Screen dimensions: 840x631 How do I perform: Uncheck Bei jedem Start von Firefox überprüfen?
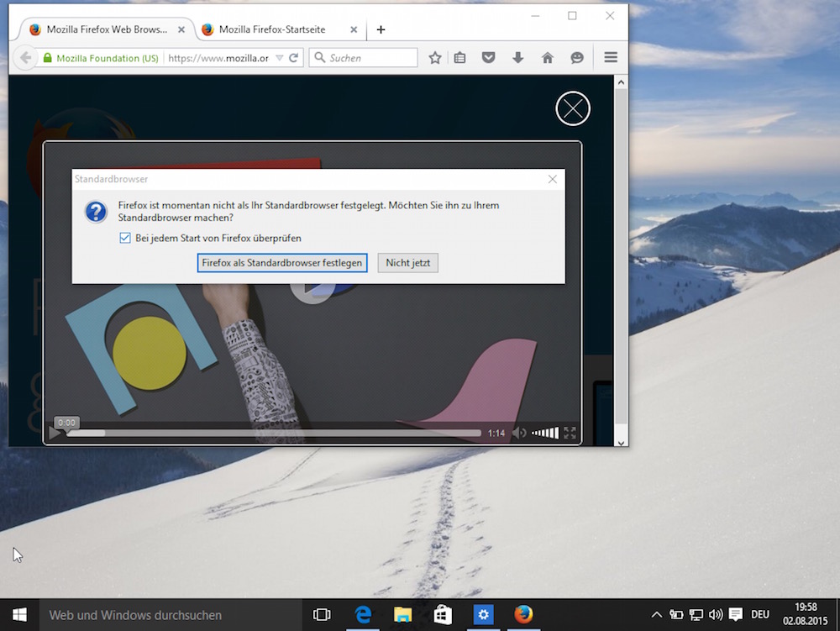click(x=125, y=238)
